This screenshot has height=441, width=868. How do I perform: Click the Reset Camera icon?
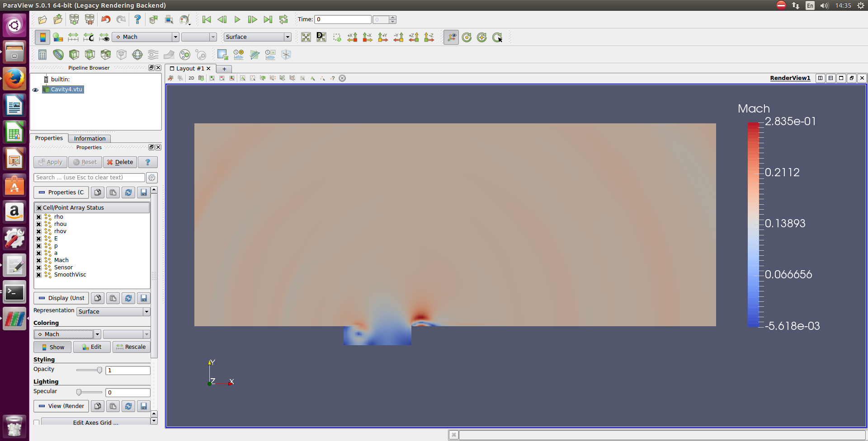306,38
